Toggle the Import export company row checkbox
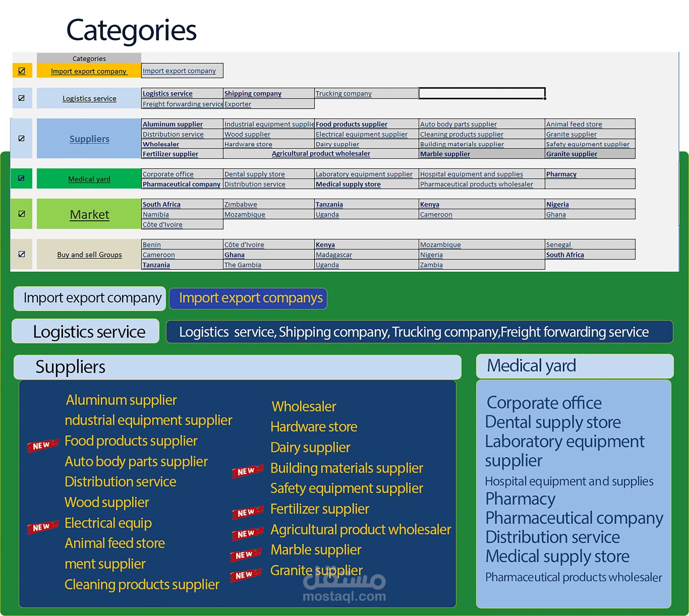The height and width of the screenshot is (616, 689). click(22, 71)
